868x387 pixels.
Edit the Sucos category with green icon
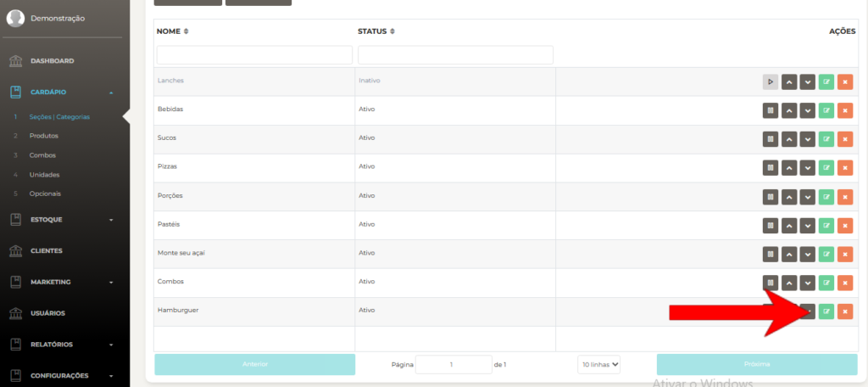point(826,139)
